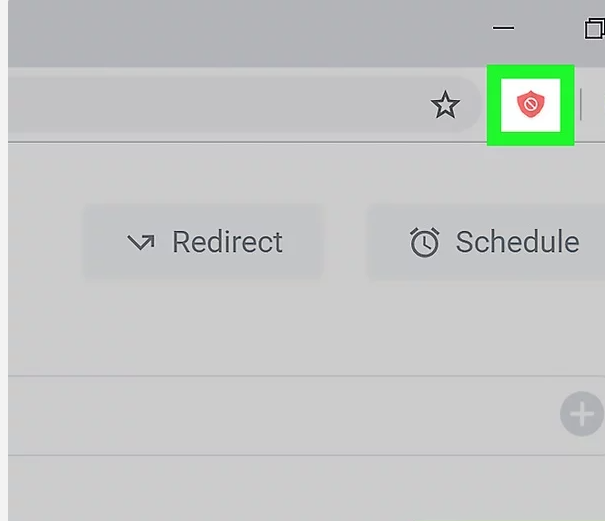Click the alarm clock Schedule icon

[425, 242]
